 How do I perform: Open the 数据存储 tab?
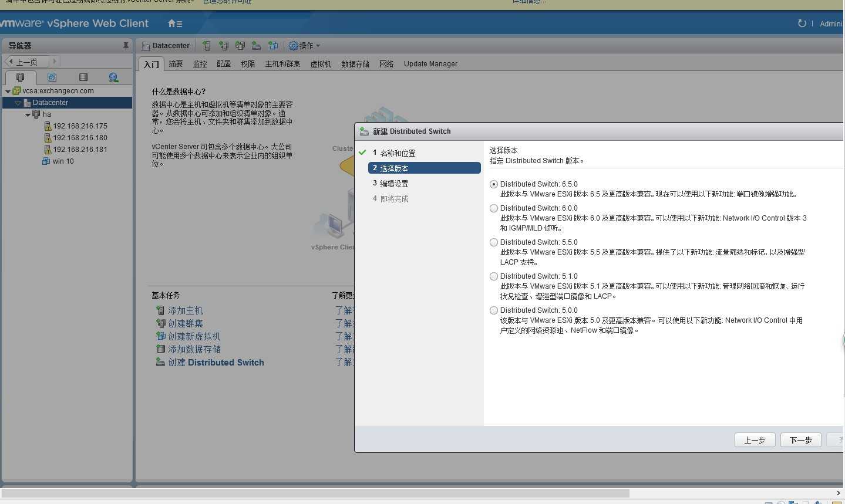pos(355,64)
